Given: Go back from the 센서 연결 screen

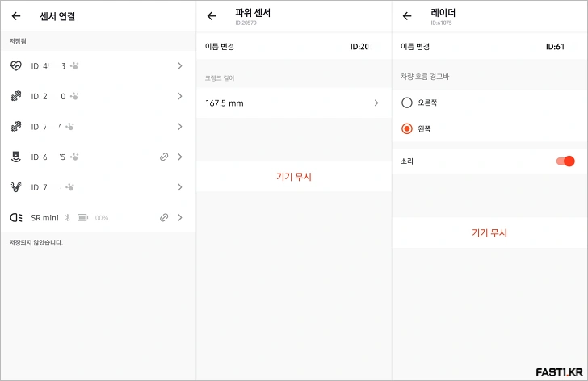Looking at the screenshot, I should 16,15.
